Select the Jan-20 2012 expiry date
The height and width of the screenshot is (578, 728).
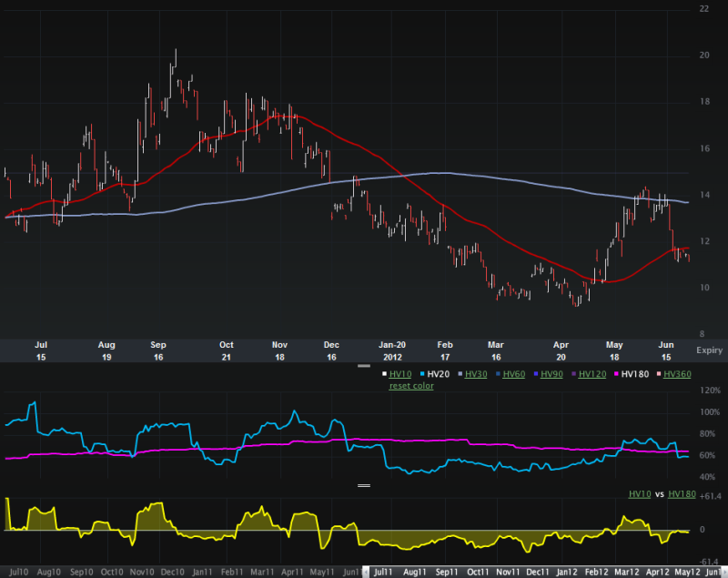pyautogui.click(x=392, y=351)
